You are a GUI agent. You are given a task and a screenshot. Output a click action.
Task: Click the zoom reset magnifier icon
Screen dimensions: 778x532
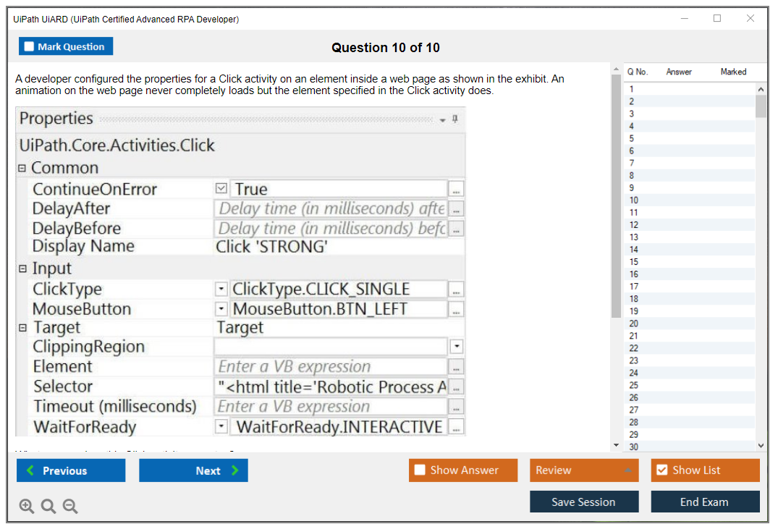(48, 507)
